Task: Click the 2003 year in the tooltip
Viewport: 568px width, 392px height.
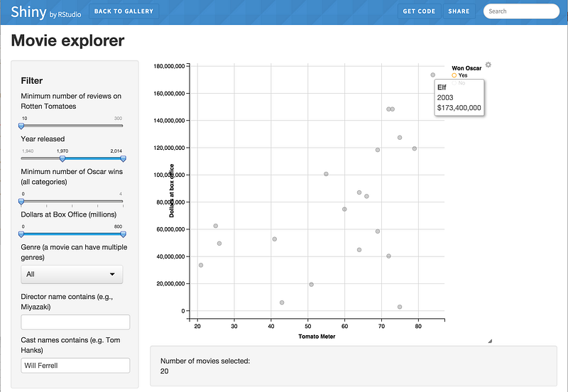Action: pyautogui.click(x=445, y=97)
